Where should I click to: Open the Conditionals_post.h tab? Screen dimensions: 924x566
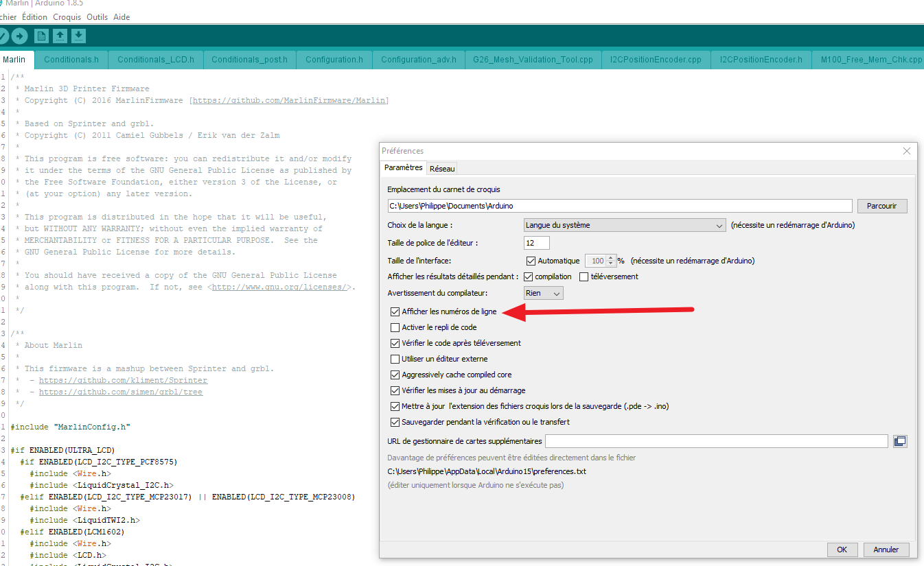coord(249,60)
